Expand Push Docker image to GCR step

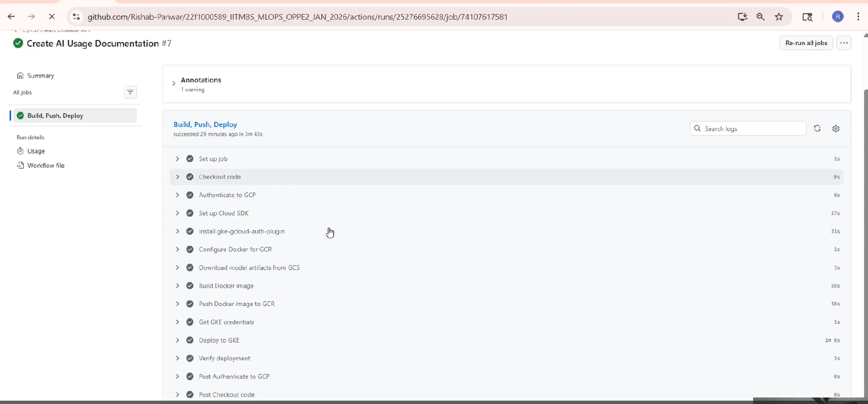pos(177,304)
